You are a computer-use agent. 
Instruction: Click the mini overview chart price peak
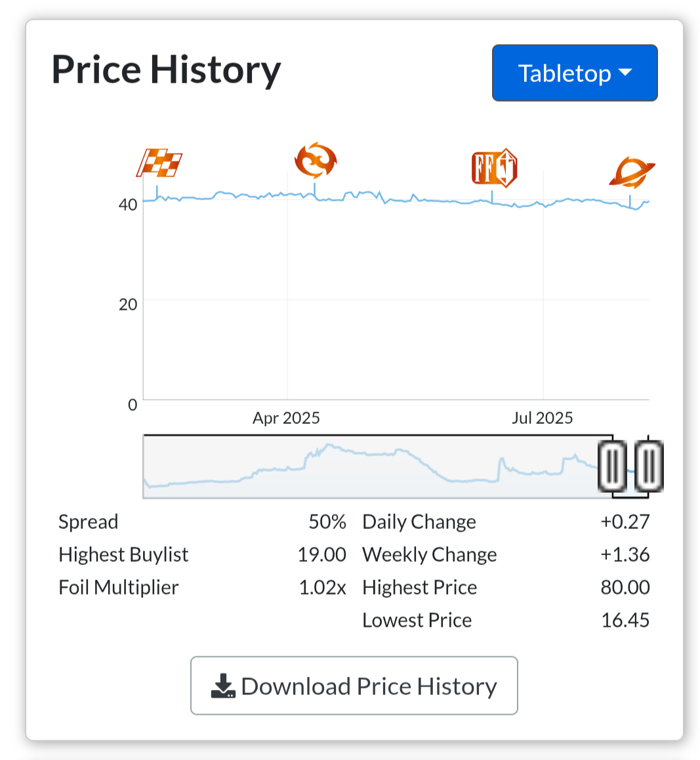pyautogui.click(x=329, y=444)
